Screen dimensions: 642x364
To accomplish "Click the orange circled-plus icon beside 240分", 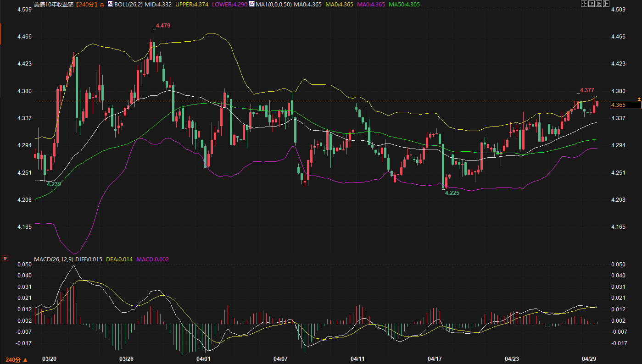I will pos(102,5).
